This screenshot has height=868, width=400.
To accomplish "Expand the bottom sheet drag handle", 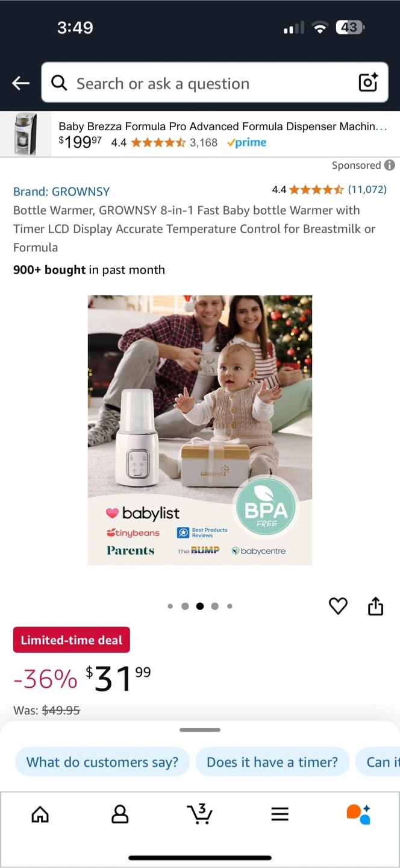I will coord(200,730).
